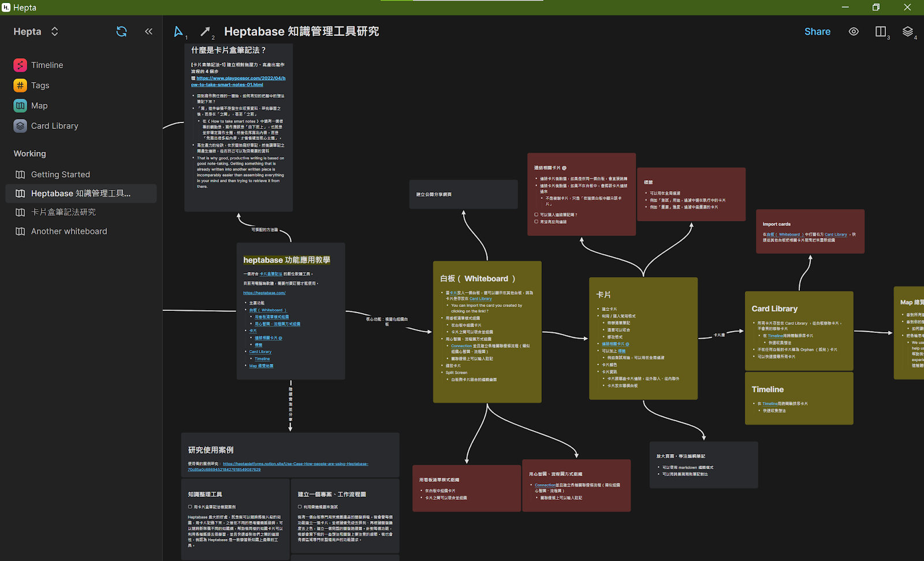The height and width of the screenshot is (561, 924).
Task: Select the 建立公開分享網頁 card
Action: tap(463, 194)
